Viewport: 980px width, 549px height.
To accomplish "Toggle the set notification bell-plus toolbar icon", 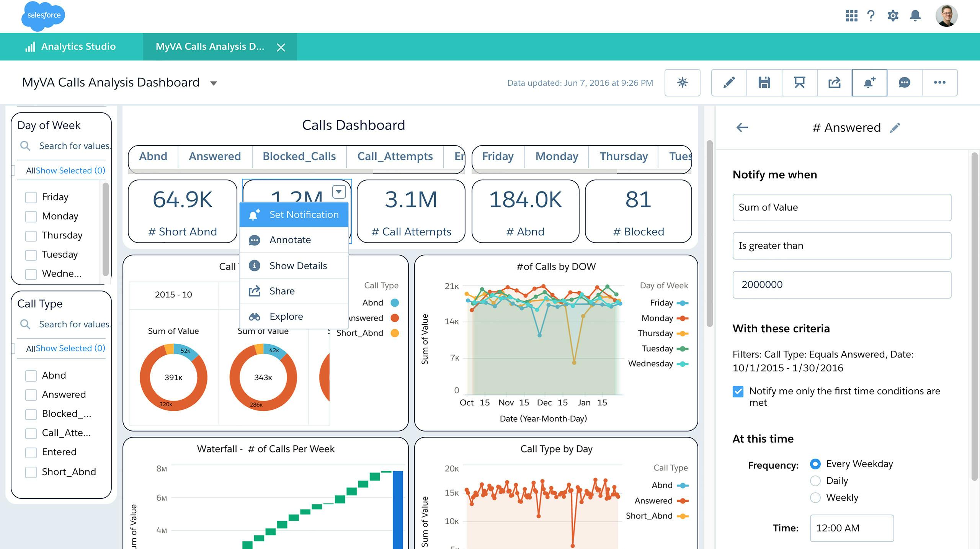I will (x=869, y=83).
